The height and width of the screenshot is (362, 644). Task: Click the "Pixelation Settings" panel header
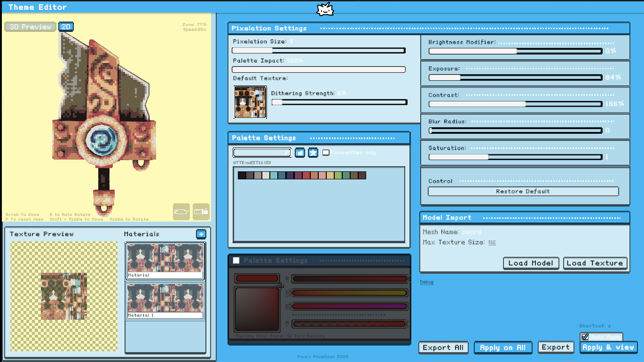(429, 29)
